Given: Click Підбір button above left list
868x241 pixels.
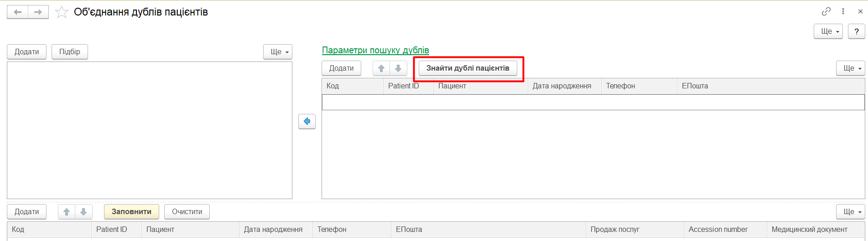Looking at the screenshot, I should (x=69, y=52).
